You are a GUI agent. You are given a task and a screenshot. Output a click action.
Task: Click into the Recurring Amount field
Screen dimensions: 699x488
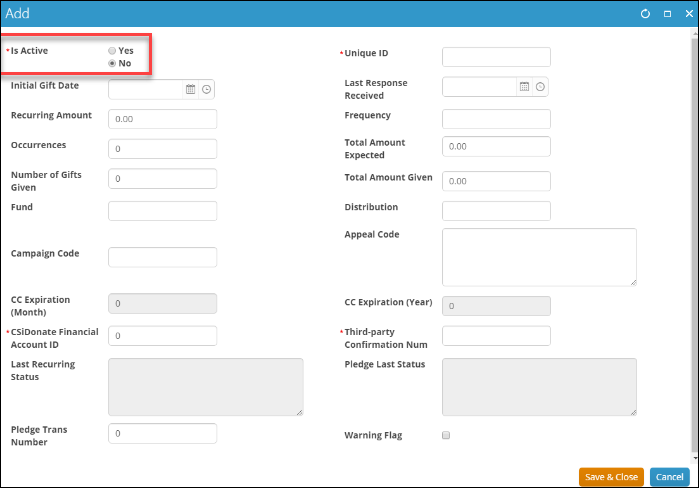tap(162, 119)
